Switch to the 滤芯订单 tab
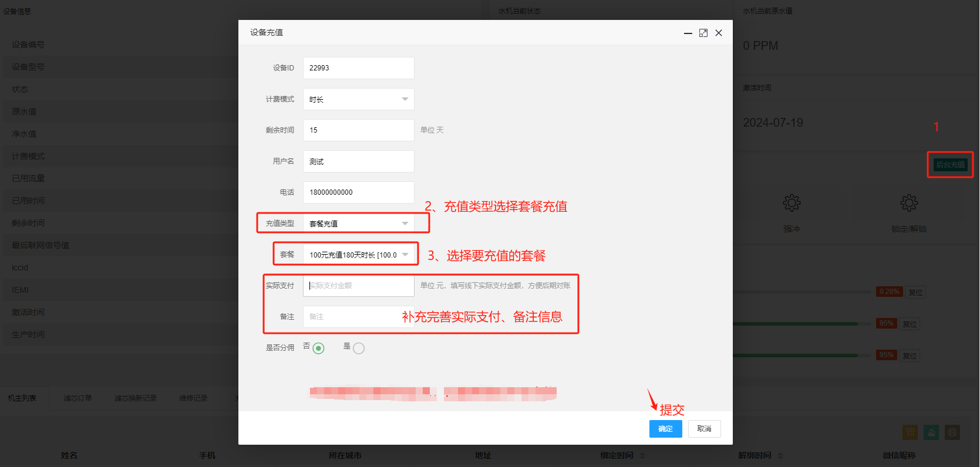This screenshot has height=467, width=980. click(78, 398)
